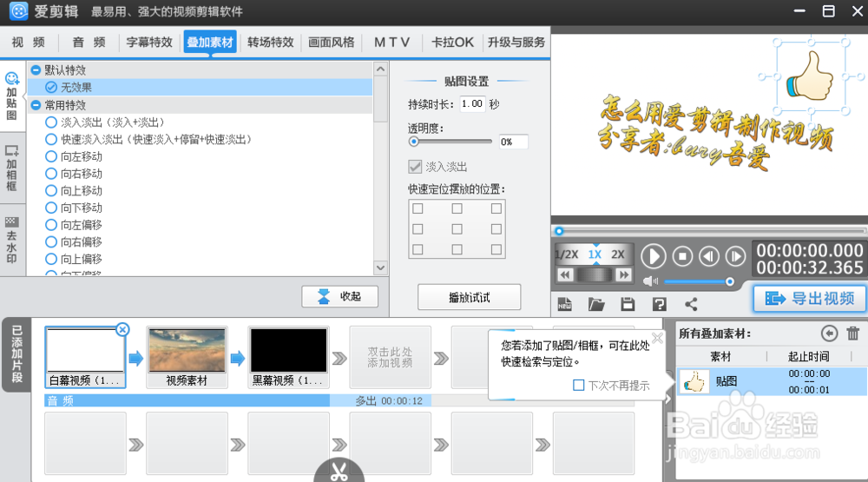Click the stop playback button
868x482 pixels.
pos(682,256)
